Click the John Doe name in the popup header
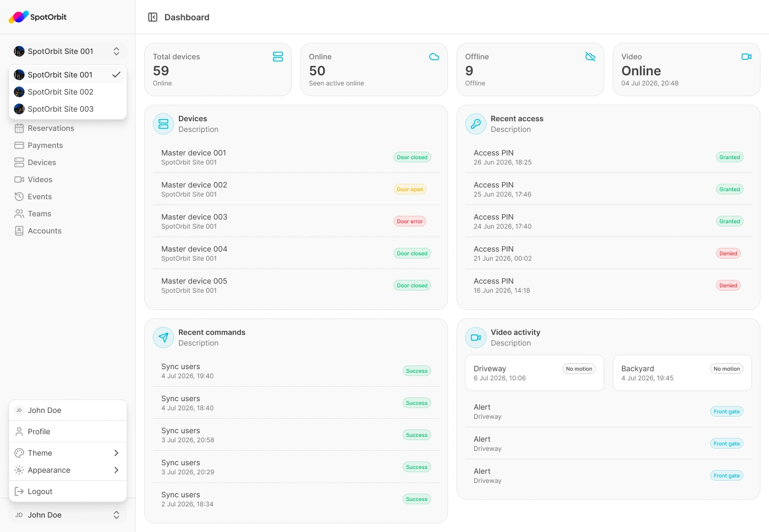 point(45,410)
